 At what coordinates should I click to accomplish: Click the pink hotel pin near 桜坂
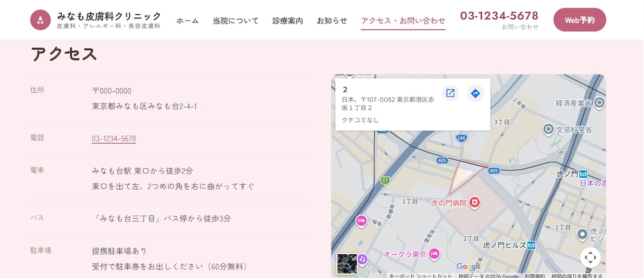[x=362, y=221]
